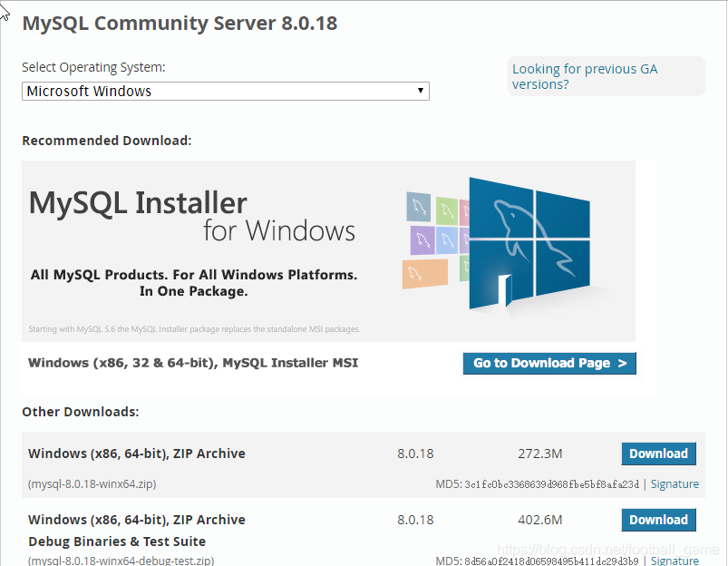The height and width of the screenshot is (566, 728).
Task: Click Debug Binaries & Test Suite title
Action: click(x=117, y=542)
